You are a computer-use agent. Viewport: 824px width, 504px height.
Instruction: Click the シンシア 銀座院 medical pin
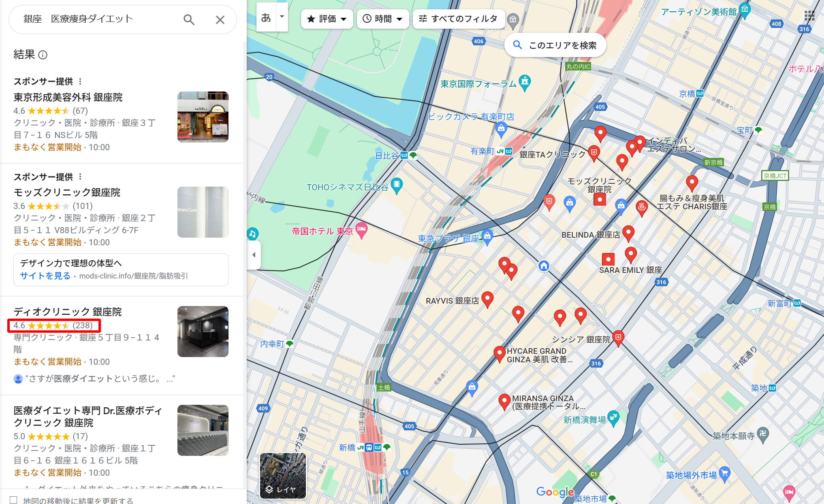click(618, 338)
